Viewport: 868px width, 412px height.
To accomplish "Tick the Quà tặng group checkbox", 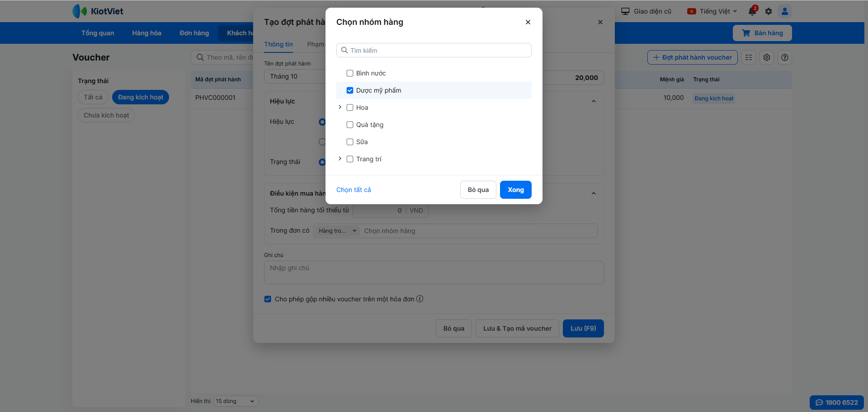I will point(350,125).
